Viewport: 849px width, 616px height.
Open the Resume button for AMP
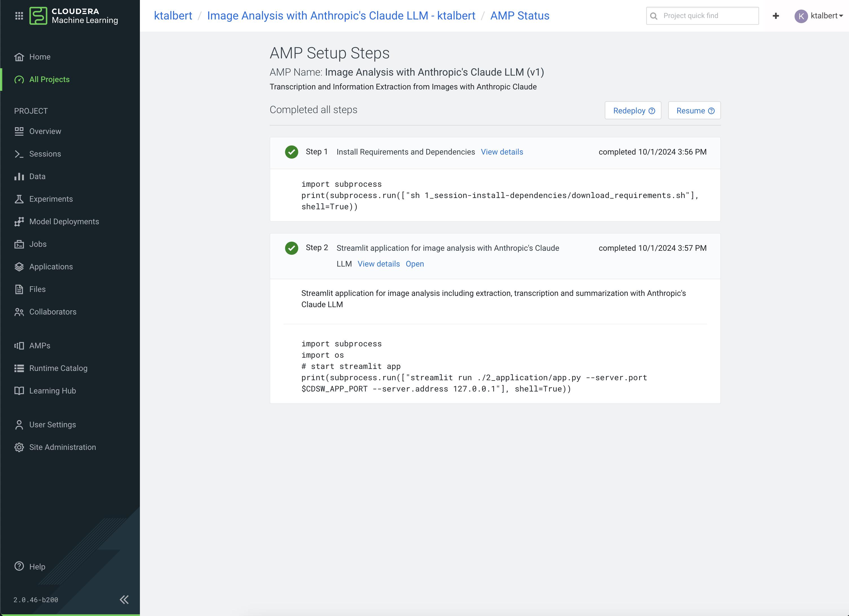point(694,111)
